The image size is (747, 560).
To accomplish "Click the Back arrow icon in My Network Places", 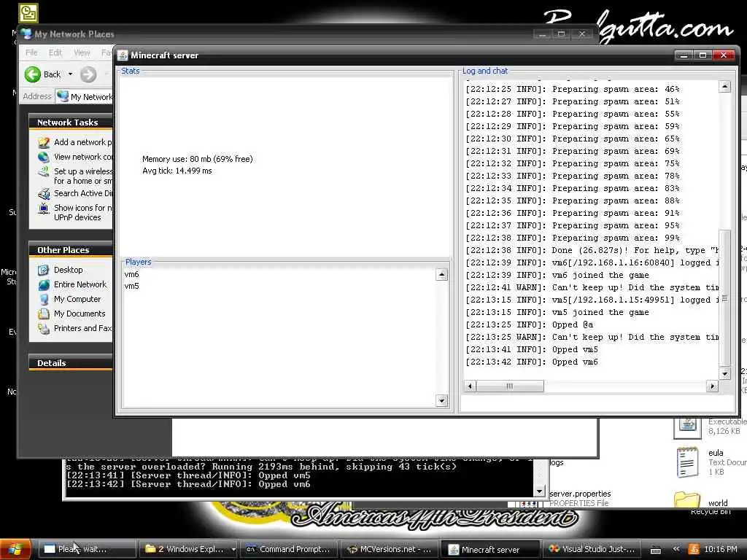I will 33,74.
